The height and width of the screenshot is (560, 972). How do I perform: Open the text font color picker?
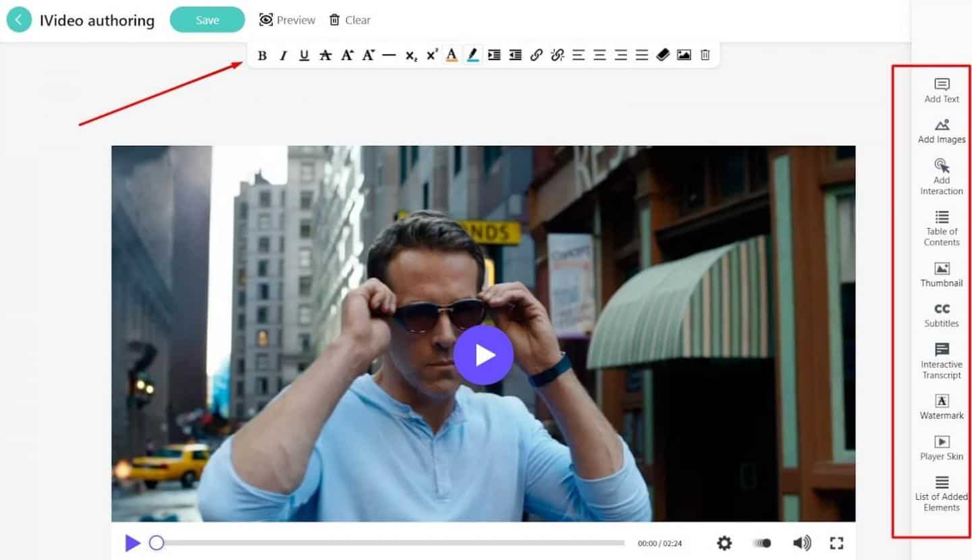[x=452, y=55]
